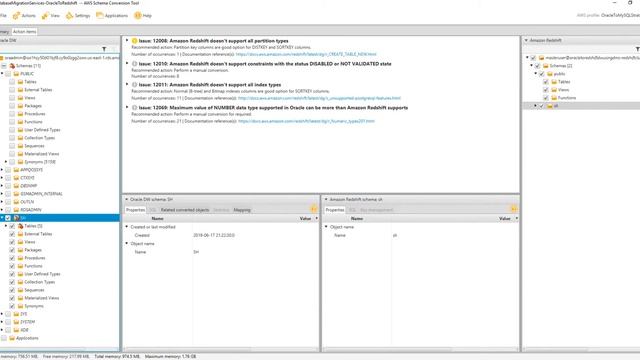Image resolution: width=640 pixels, height=360 pixels.
Task: Click the SYSTEM schema folder icon
Action: pyautogui.click(x=16, y=322)
